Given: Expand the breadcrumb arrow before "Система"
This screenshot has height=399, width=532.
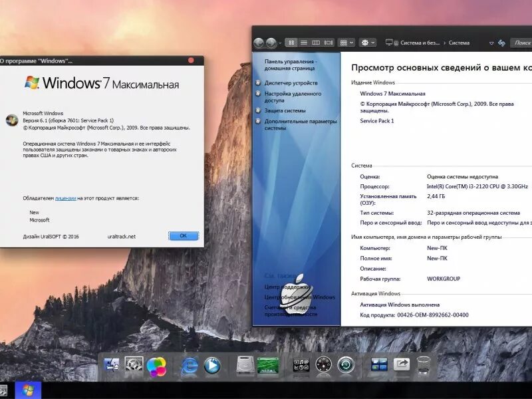Looking at the screenshot, I should pos(444,43).
